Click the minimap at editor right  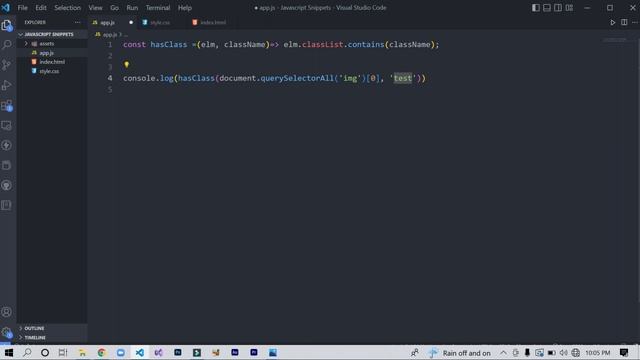614,40
